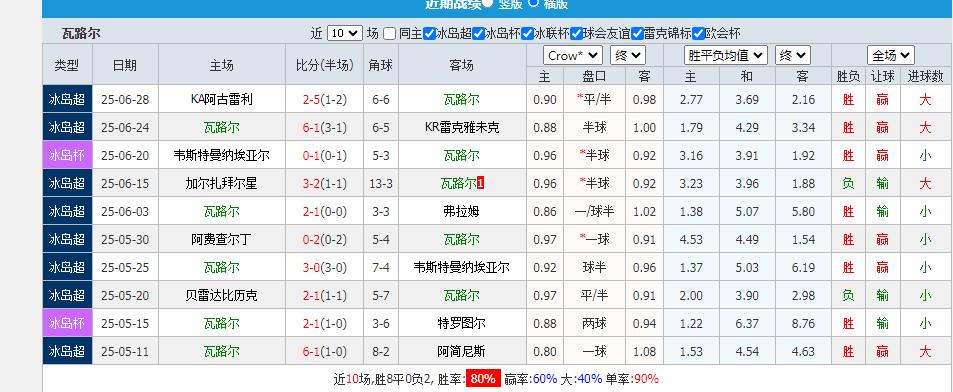This screenshot has height=392, width=953.
Task: Click the 冰岛超 tag in the 25-06-28 row
Action: (x=67, y=99)
